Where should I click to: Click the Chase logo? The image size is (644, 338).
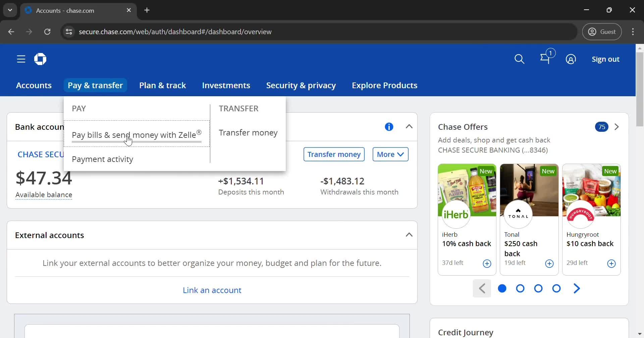[40, 59]
